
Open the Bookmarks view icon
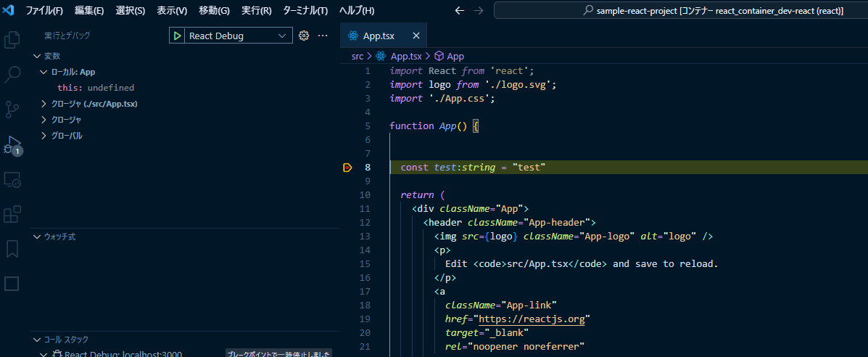pyautogui.click(x=12, y=249)
